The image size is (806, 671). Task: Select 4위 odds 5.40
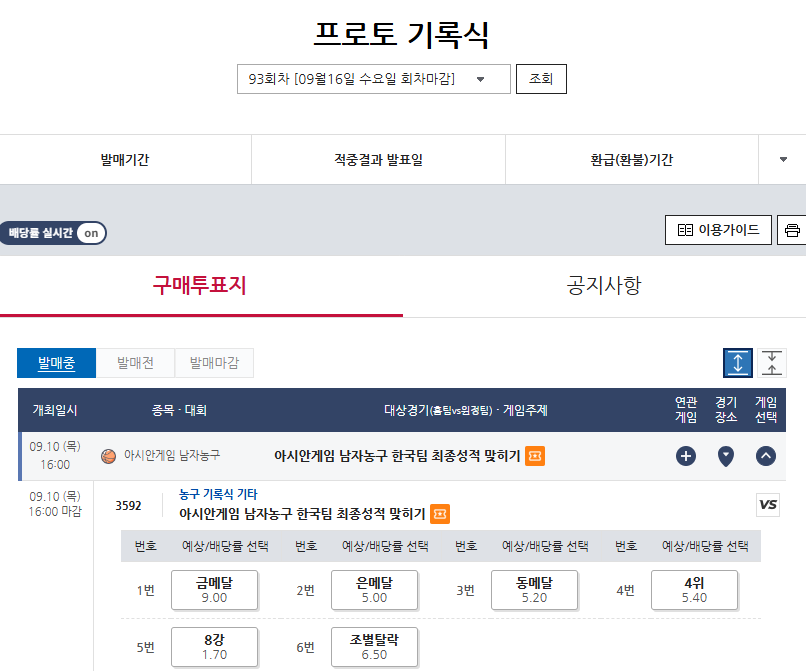[x=694, y=590]
